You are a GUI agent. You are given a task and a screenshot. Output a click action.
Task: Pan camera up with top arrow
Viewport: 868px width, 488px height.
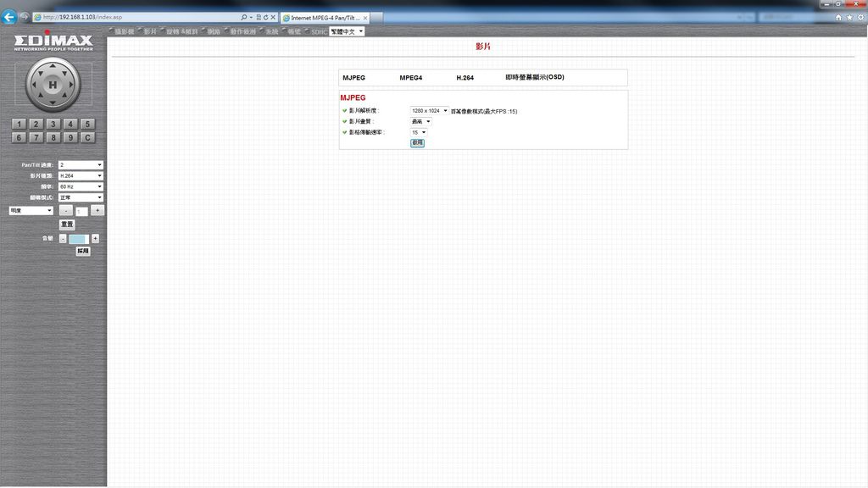click(x=53, y=66)
